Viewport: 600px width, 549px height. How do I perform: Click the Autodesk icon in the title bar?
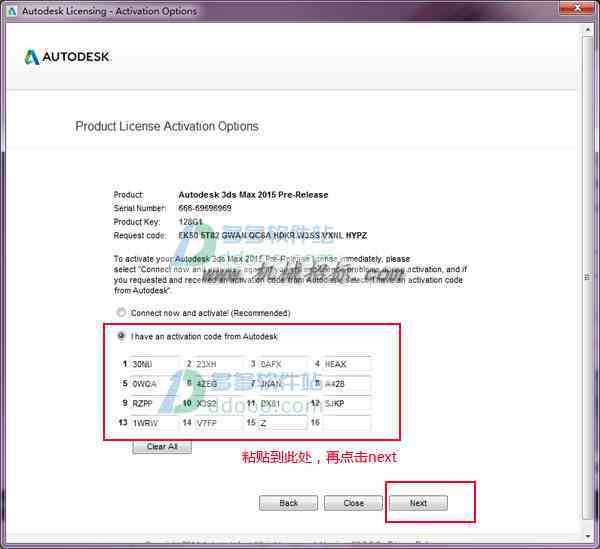pyautogui.click(x=12, y=11)
